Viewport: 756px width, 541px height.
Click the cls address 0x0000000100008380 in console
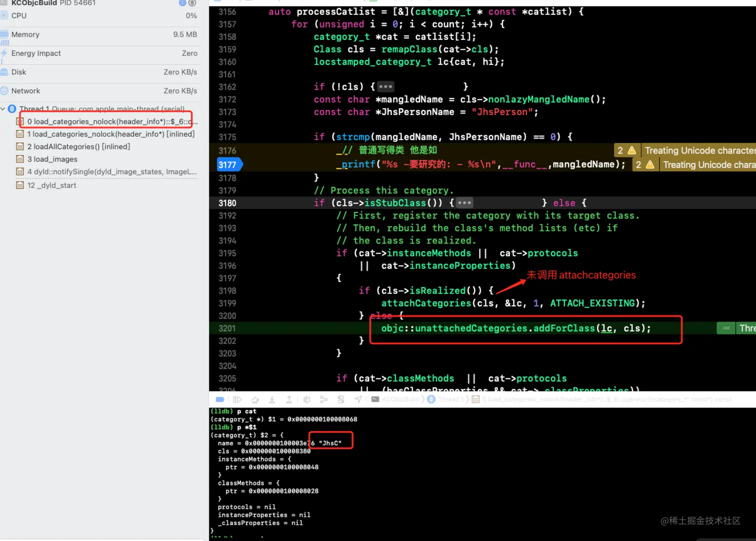click(275, 451)
